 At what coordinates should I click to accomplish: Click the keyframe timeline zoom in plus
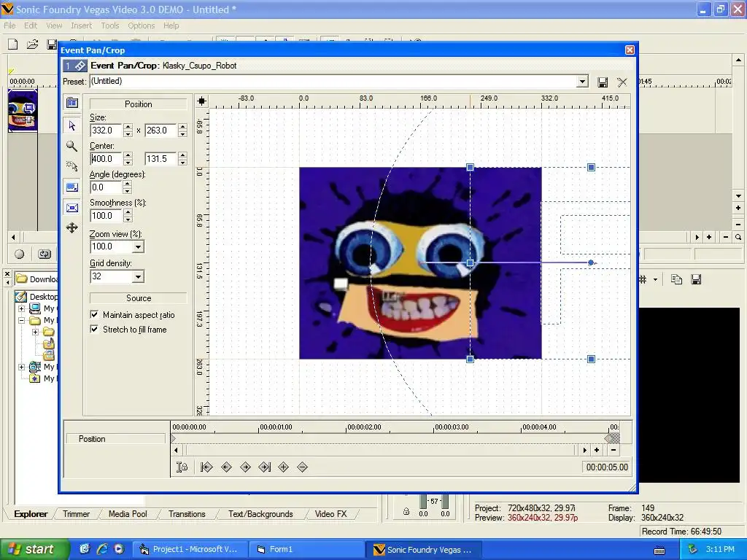597,450
